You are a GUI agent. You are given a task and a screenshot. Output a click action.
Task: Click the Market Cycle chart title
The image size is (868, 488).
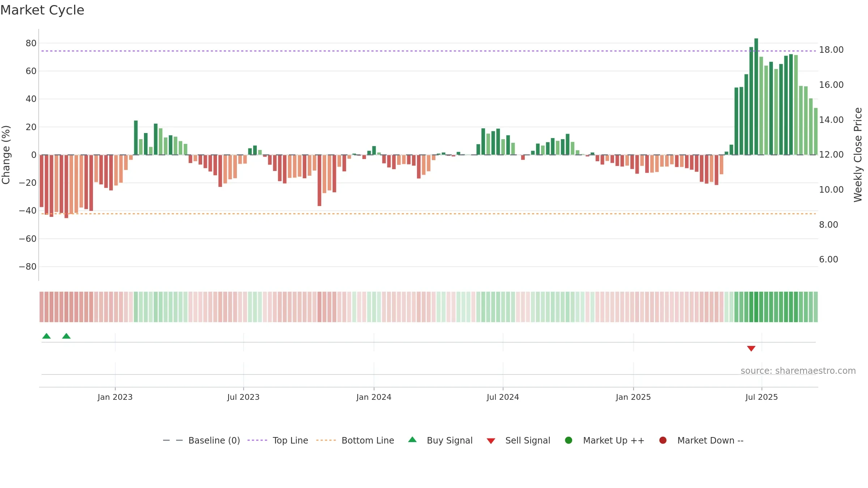coord(42,10)
